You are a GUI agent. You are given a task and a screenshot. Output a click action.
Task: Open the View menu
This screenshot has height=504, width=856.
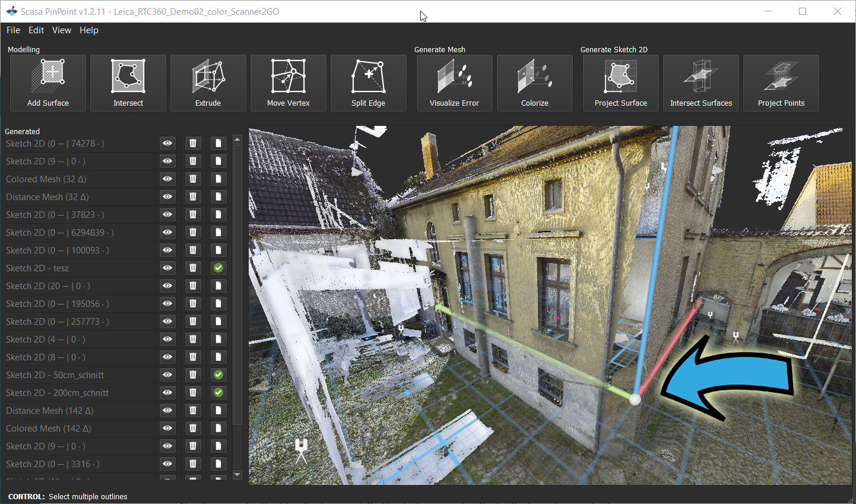click(62, 30)
